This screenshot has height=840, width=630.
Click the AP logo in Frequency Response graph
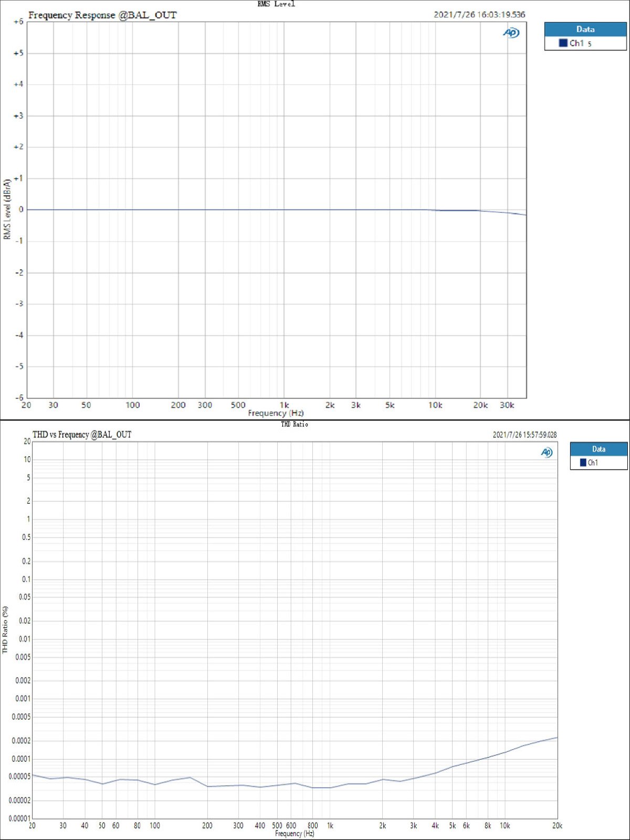tap(511, 33)
